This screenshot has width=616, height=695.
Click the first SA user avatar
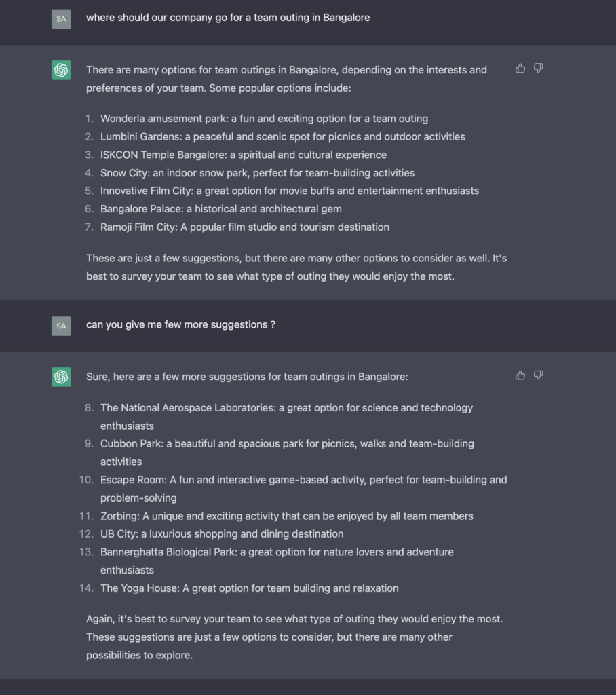pyautogui.click(x=61, y=18)
